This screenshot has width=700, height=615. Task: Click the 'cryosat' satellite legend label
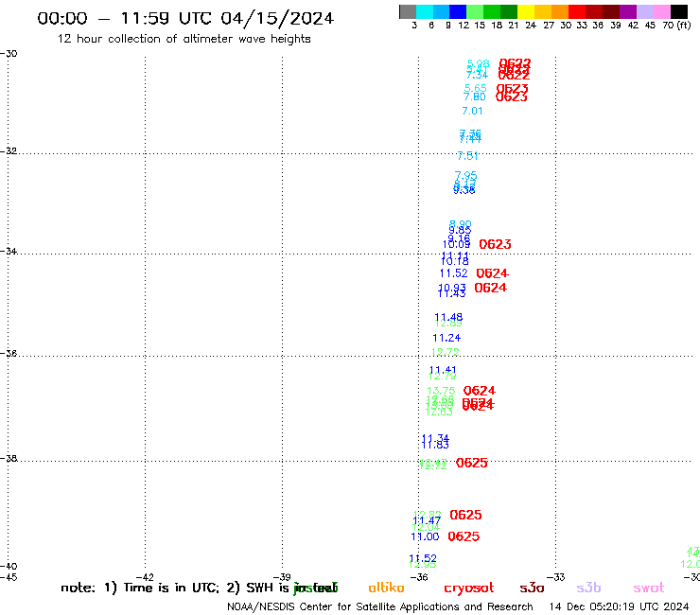pyautogui.click(x=469, y=588)
